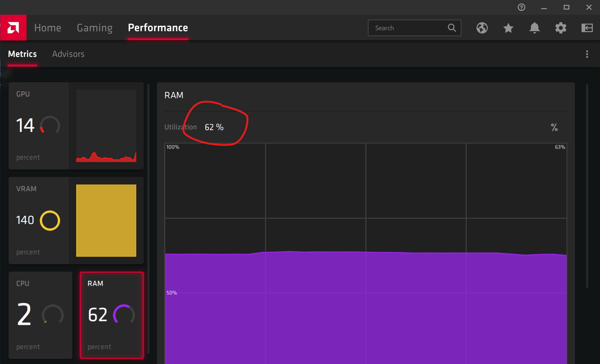Viewport: 600px width, 364px height.
Task: Click the 63% peak value label
Action: pos(560,147)
